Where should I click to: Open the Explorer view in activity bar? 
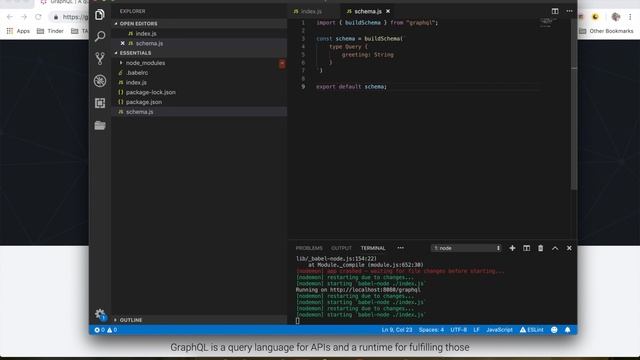tap(100, 15)
